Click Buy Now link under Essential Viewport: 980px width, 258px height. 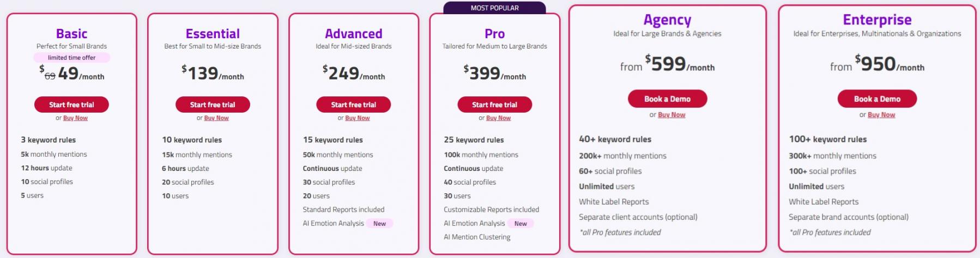pos(216,118)
